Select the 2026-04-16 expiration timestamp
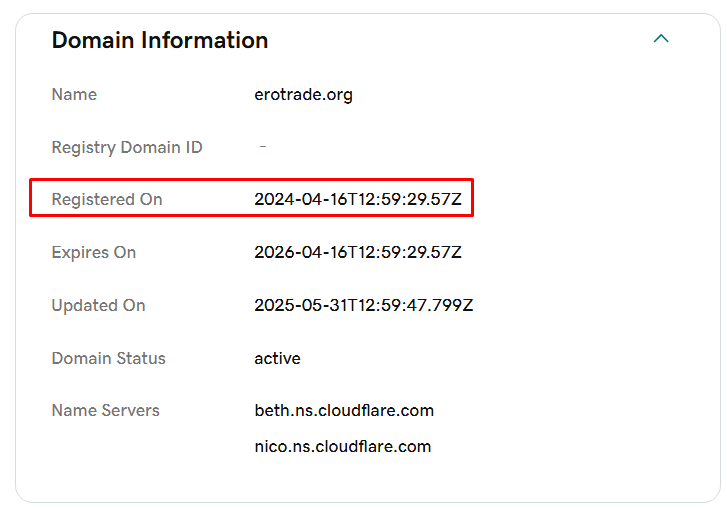The image size is (727, 510). point(358,253)
